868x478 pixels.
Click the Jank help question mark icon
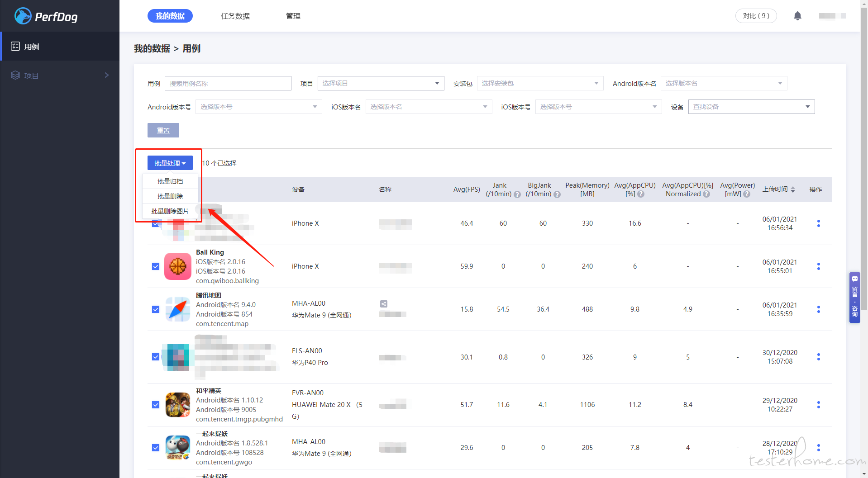pyautogui.click(x=517, y=194)
